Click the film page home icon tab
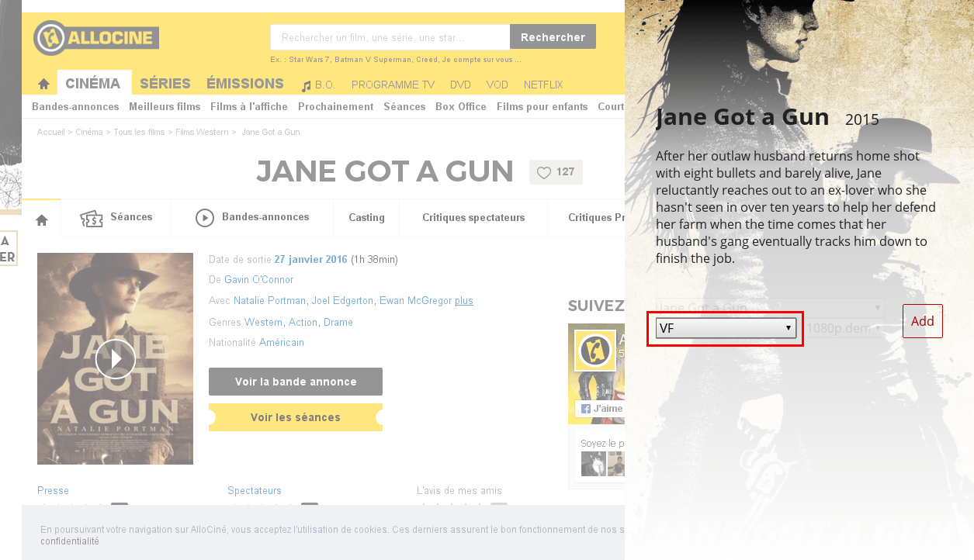The height and width of the screenshot is (560, 974). coord(42,220)
